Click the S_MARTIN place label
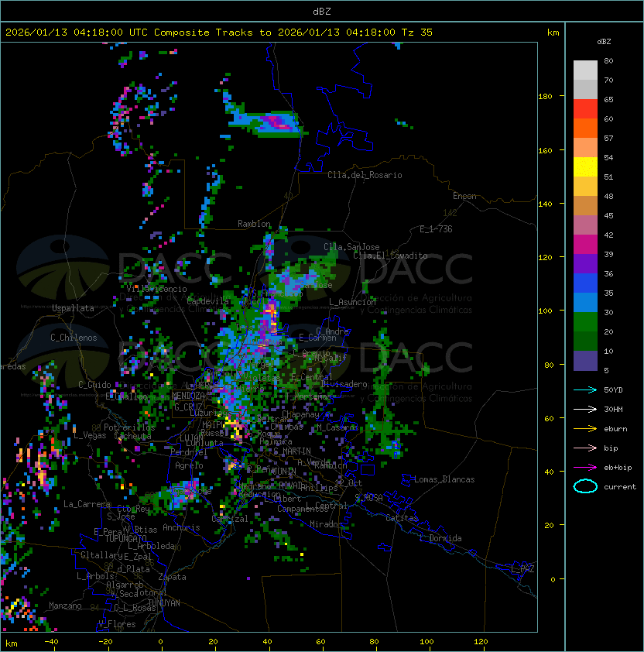This screenshot has width=644, height=652. tap(292, 451)
